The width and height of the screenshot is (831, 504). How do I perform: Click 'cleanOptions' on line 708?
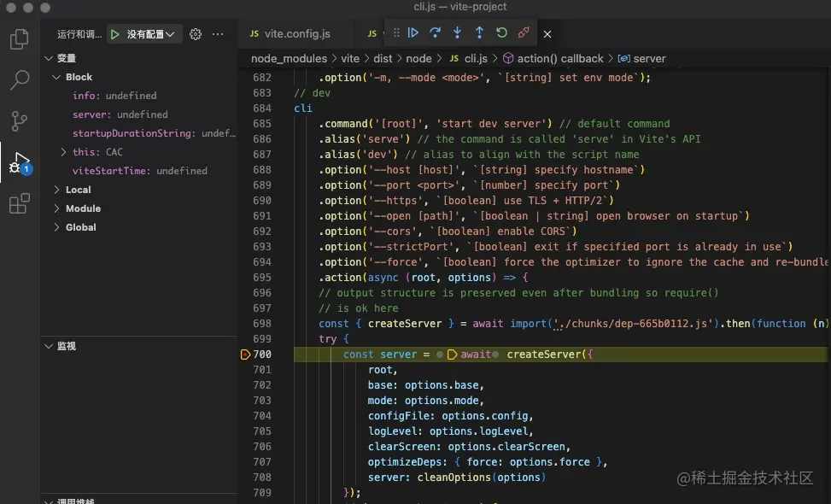(454, 478)
